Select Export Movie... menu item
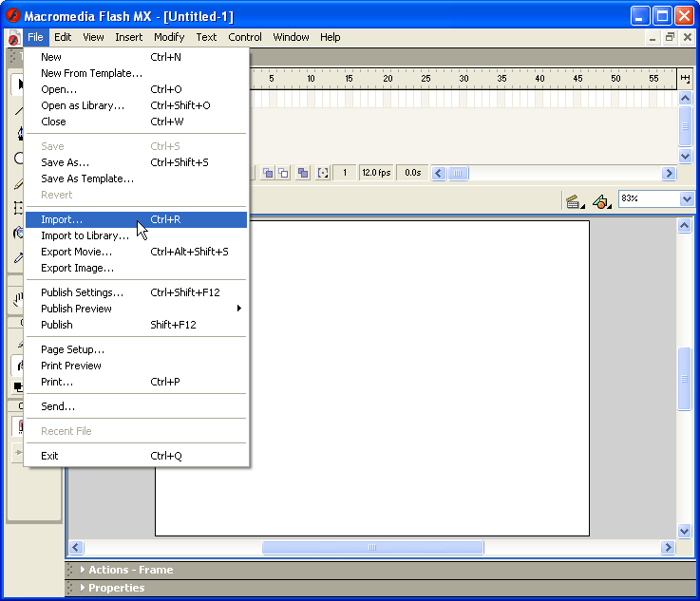700x601 pixels. (x=136, y=252)
